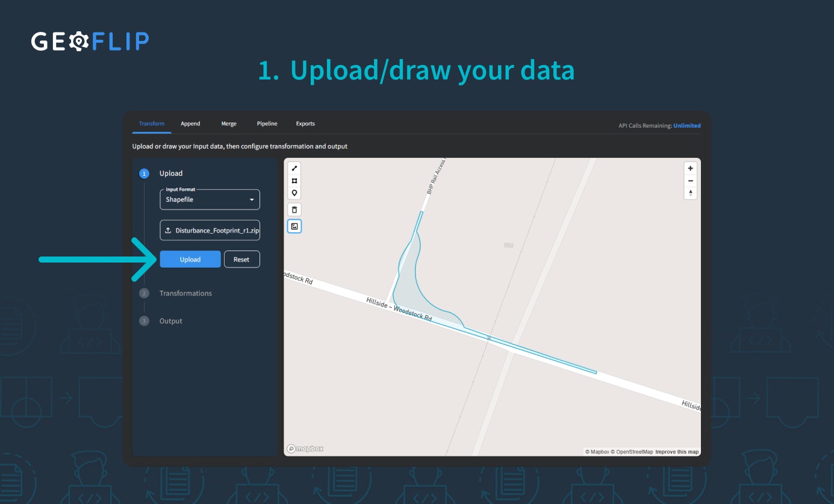The image size is (834, 504).
Task: Click the Improve this map link
Action: 677,452
